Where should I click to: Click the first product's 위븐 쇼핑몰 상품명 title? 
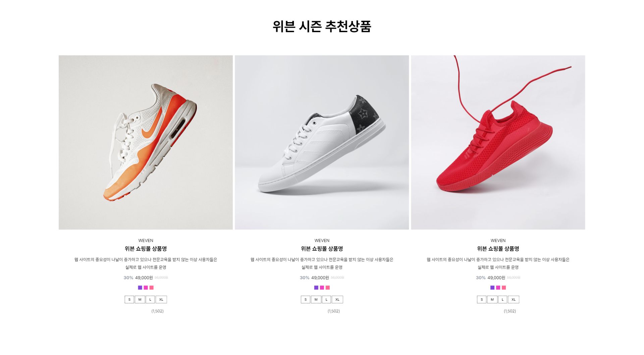pyautogui.click(x=146, y=249)
